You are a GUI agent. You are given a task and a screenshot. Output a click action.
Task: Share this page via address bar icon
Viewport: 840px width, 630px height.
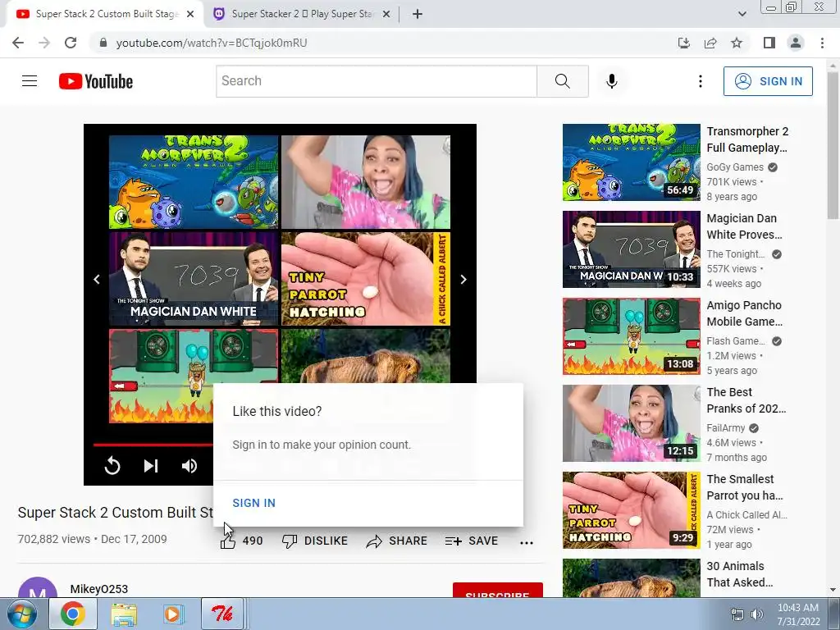point(710,43)
